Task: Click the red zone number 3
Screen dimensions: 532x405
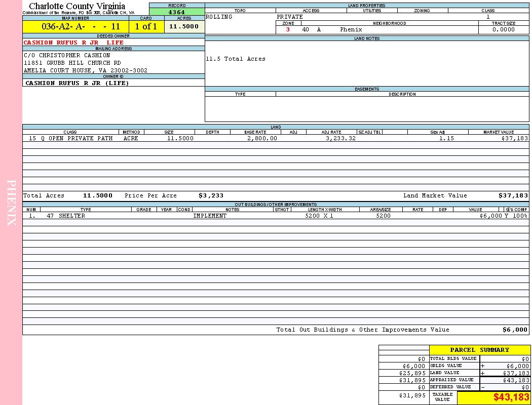Action: coord(288,30)
